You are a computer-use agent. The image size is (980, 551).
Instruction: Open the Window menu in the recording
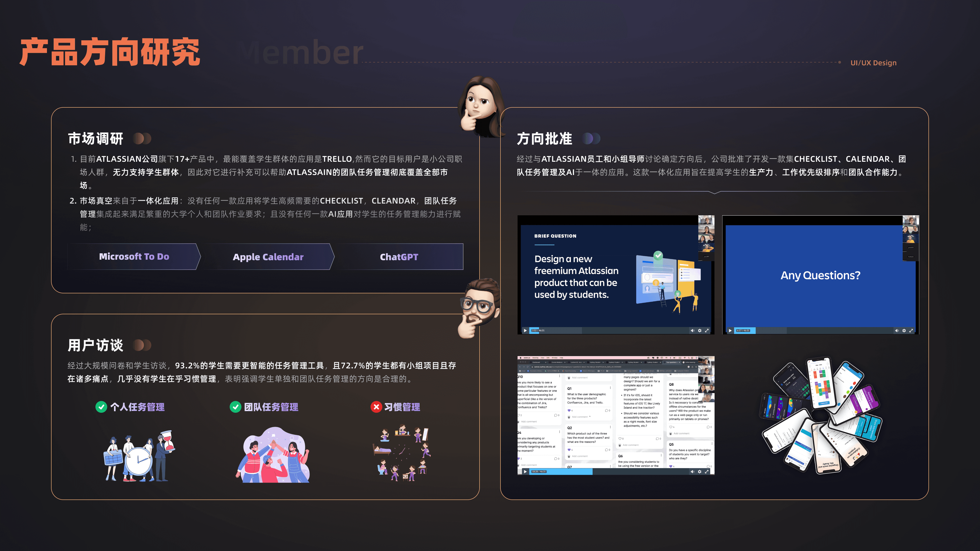coord(554,358)
